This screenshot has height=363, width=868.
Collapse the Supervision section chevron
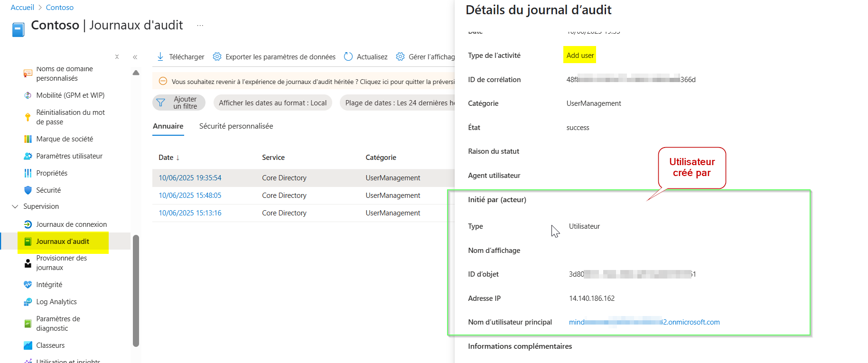[15, 206]
